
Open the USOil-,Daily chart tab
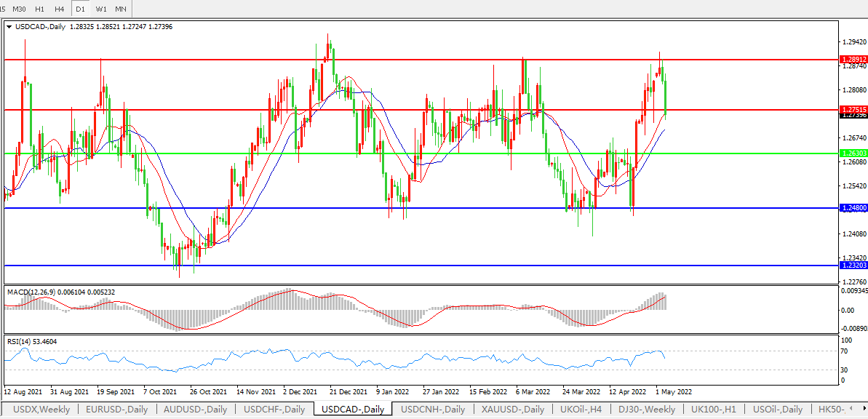pos(777,410)
